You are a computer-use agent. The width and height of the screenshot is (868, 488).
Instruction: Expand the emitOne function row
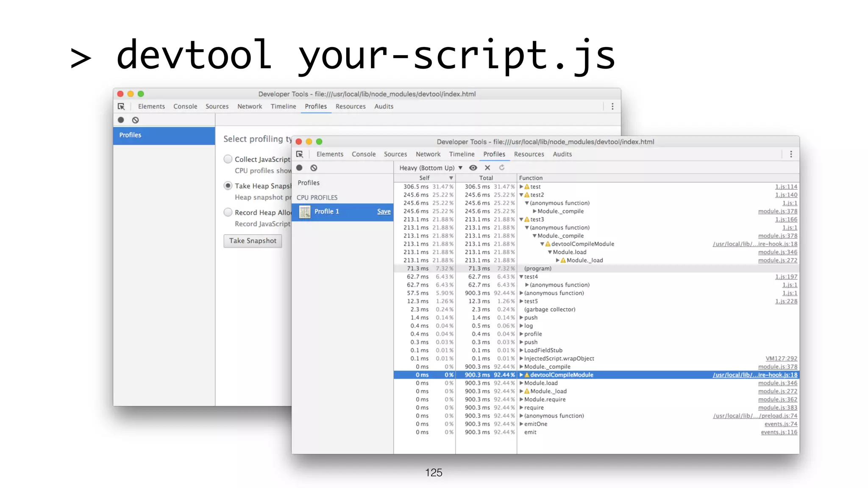click(522, 424)
